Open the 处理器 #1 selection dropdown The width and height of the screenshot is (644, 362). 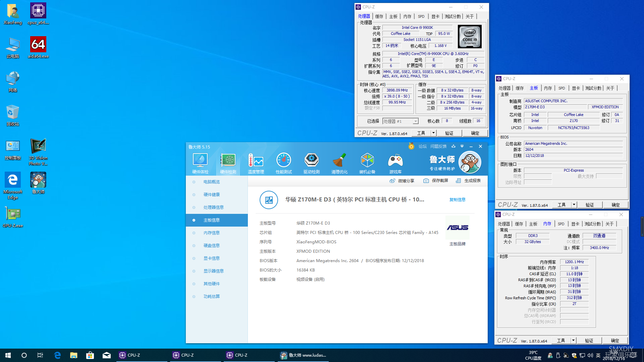[x=400, y=121]
